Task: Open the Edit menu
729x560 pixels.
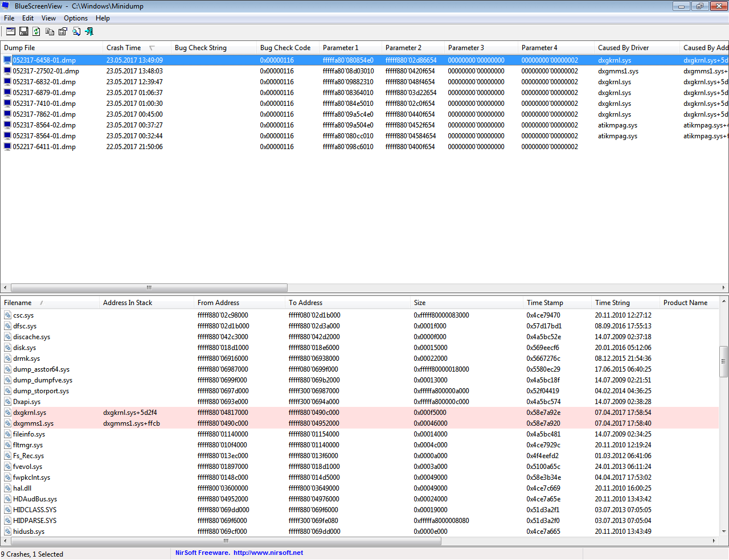Action: pos(28,18)
